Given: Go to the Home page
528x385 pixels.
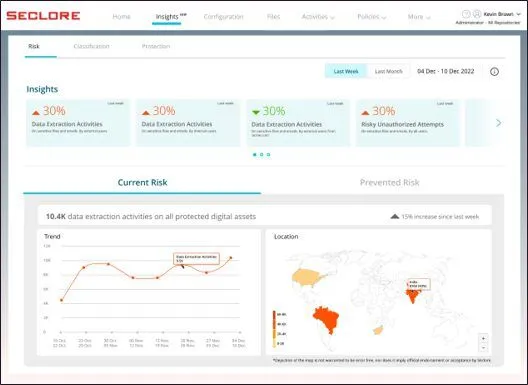Looking at the screenshot, I should [x=121, y=17].
